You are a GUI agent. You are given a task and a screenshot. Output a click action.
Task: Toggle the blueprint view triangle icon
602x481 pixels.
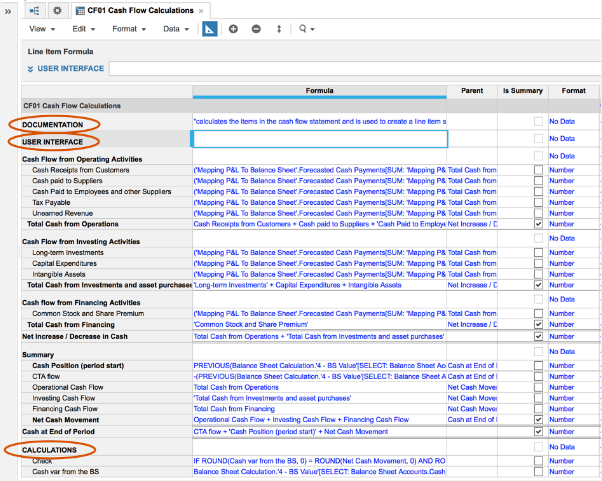tap(210, 29)
